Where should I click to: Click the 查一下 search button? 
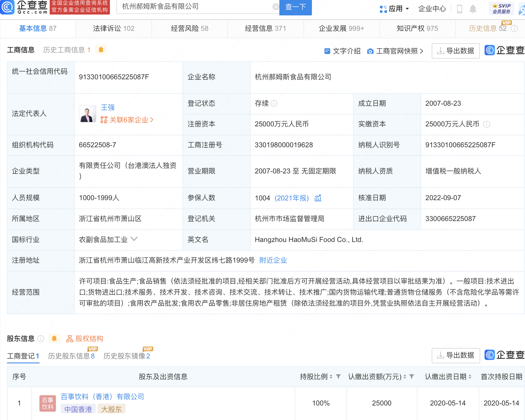pos(296,7)
